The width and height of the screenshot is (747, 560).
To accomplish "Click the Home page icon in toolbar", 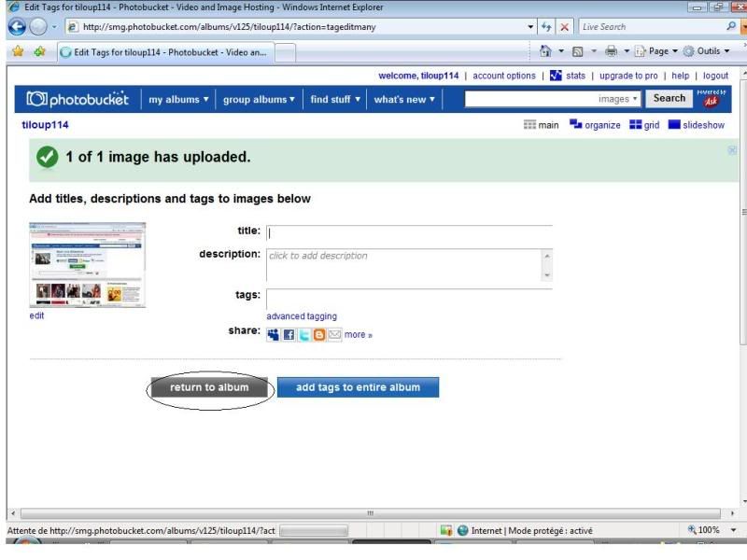I will tap(545, 51).
